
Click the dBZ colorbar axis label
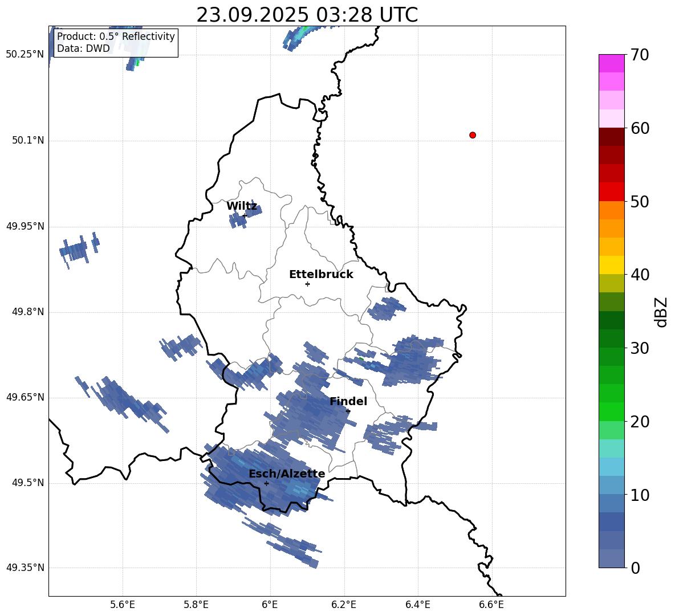pyautogui.click(x=662, y=312)
